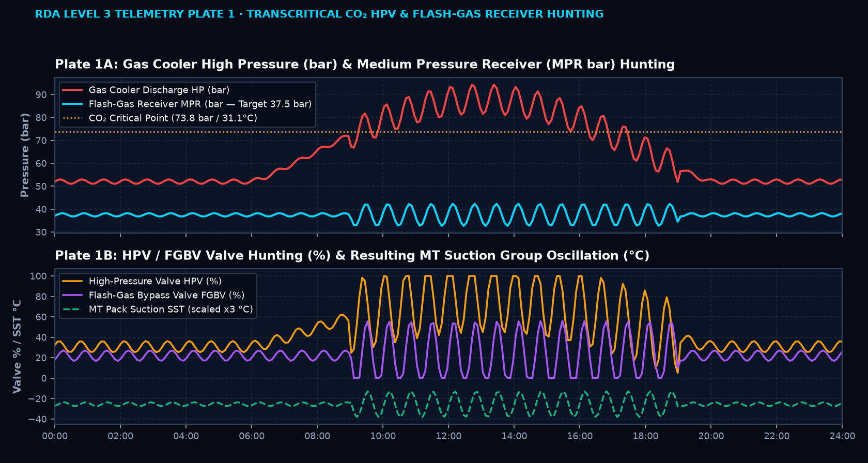This screenshot has height=463, width=868.
Task: Click the Plate 1A chart title
Action: 365,64
